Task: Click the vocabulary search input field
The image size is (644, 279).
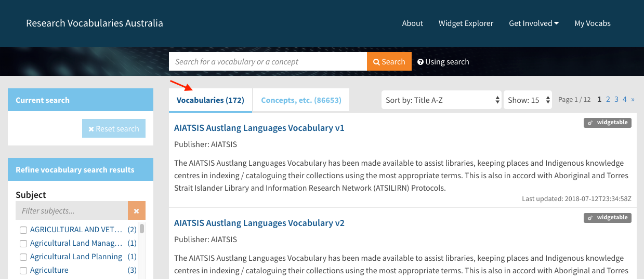Action: tap(268, 61)
